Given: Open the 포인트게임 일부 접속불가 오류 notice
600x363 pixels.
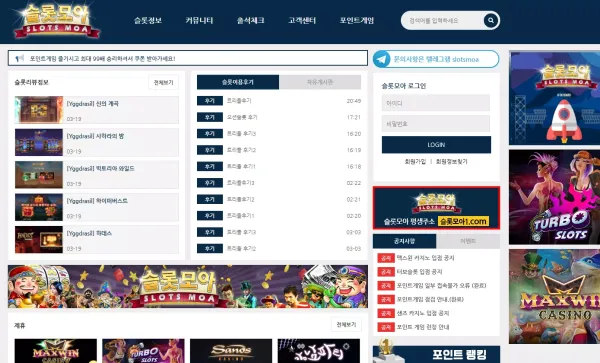Looking at the screenshot, I should 441,286.
